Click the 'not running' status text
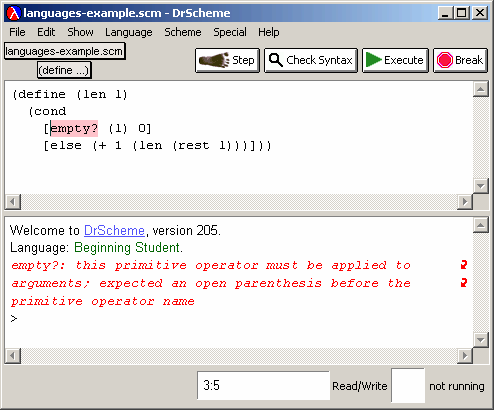The image size is (494, 410). click(x=457, y=386)
